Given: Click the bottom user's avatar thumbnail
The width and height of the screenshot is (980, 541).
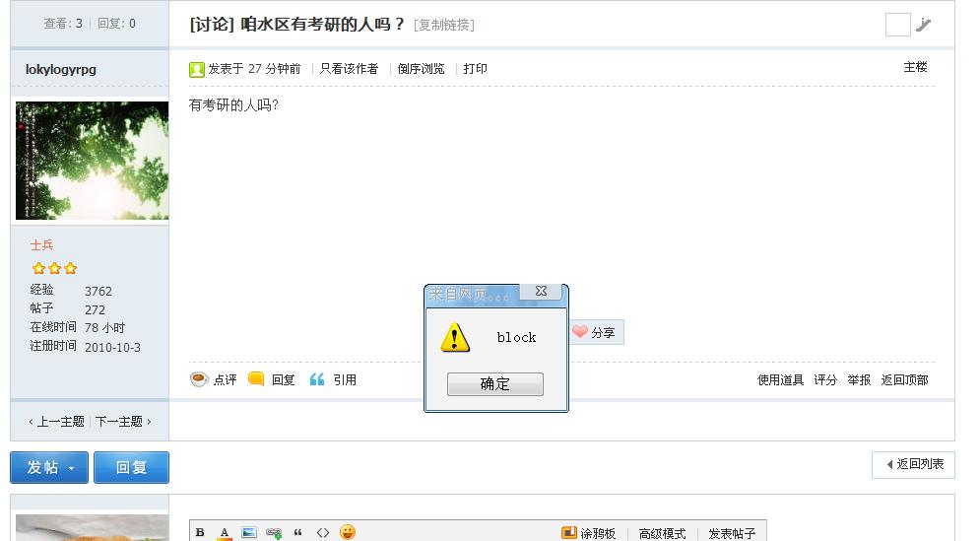Looking at the screenshot, I should click(92, 528).
